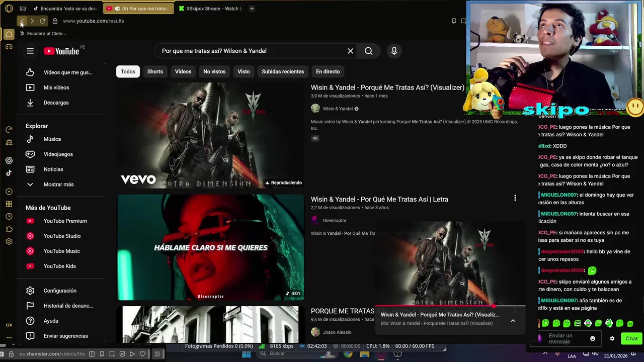The height and width of the screenshot is (362, 644).
Task: Filter results by Visto
Action: pos(244,71)
